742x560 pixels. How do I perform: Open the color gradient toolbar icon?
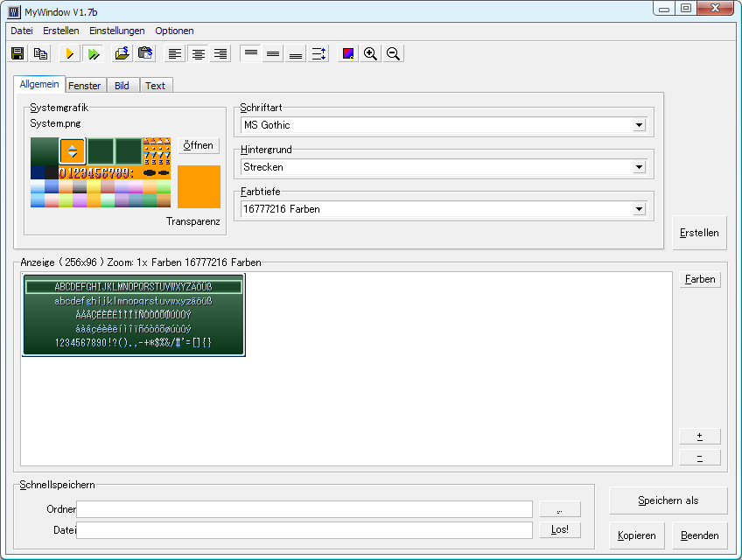click(348, 53)
